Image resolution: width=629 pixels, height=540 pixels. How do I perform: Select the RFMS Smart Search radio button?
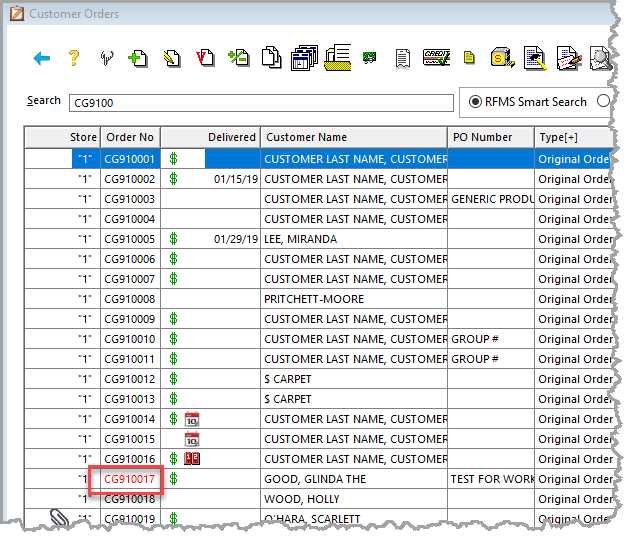[x=475, y=102]
